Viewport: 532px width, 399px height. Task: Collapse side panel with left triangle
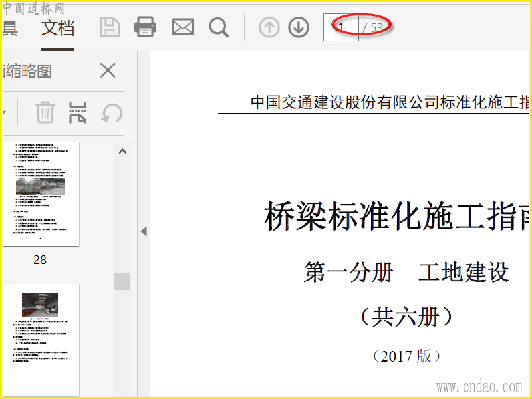[x=144, y=231]
